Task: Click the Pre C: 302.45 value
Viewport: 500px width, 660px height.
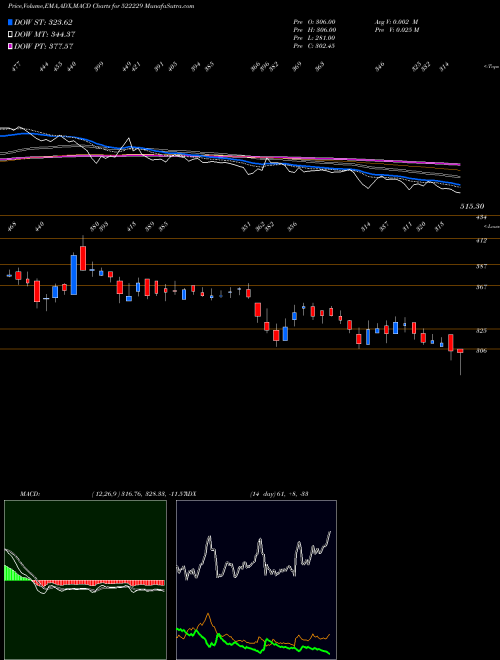Action: 314,45
